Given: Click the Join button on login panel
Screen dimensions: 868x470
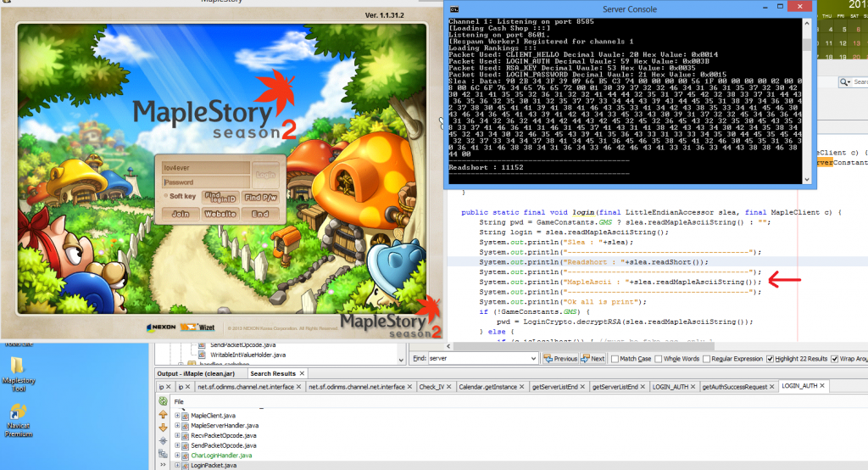Looking at the screenshot, I should [180, 214].
